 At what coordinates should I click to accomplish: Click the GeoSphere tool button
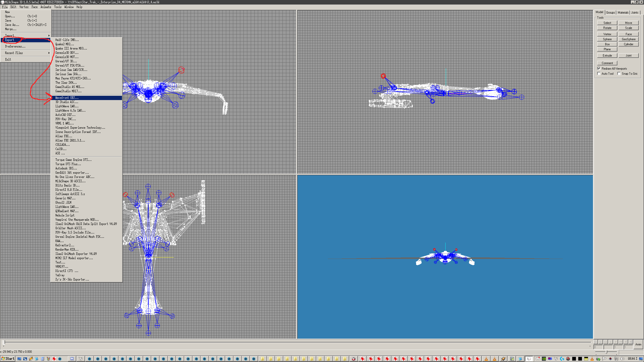628,39
